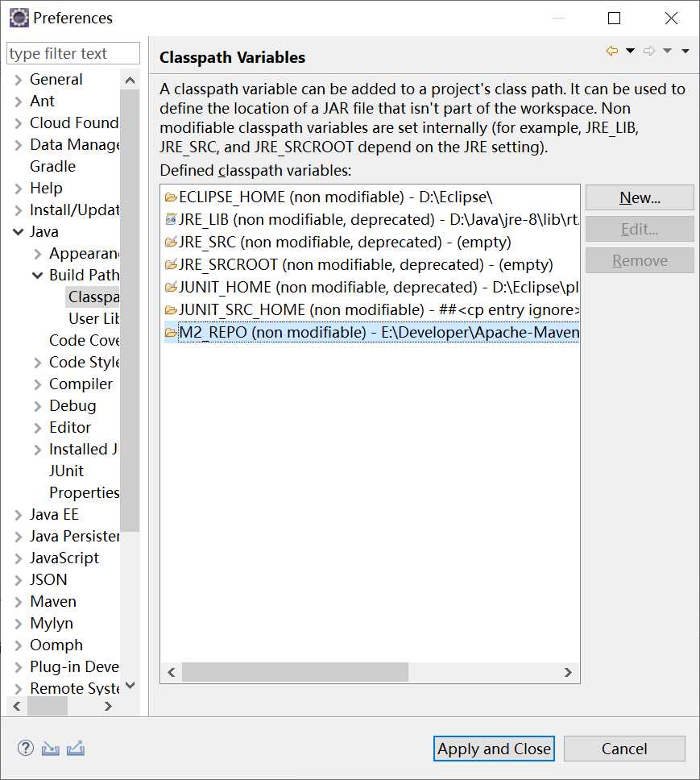This screenshot has height=780, width=700.
Task: Click the folder icon beside JUNIT_SRC_HOME
Action: 170,309
